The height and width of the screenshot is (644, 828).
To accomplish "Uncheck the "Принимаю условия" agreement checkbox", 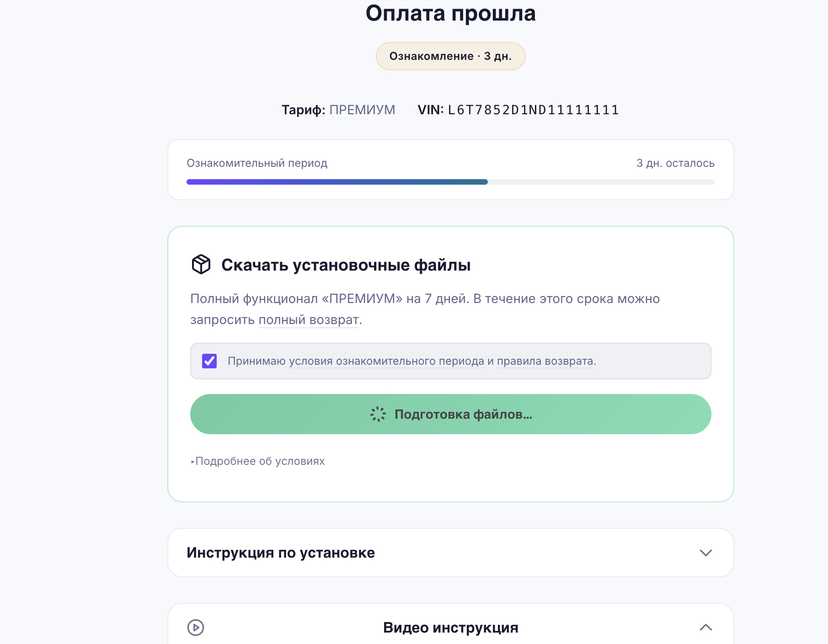I will pos(210,361).
